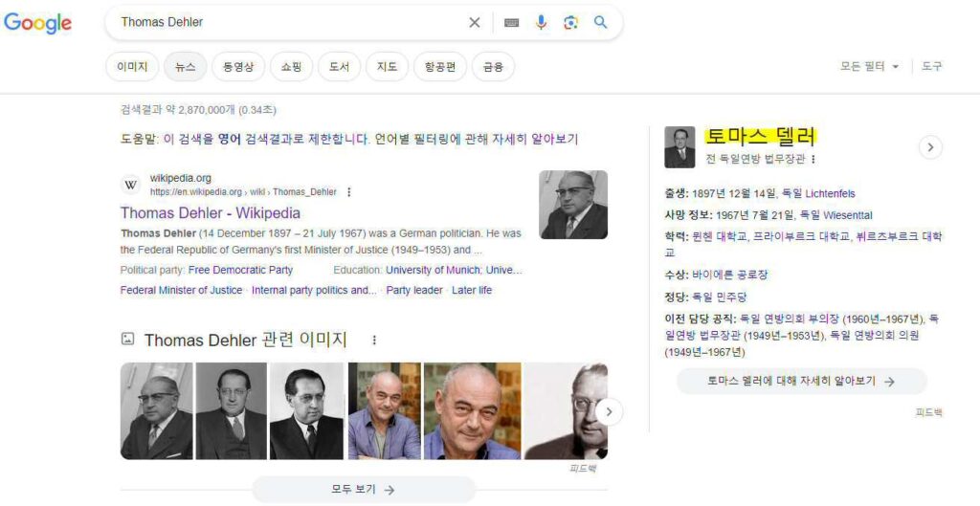The width and height of the screenshot is (980, 506).
Task: Click the Wiesenttal death place link
Action: point(848,215)
